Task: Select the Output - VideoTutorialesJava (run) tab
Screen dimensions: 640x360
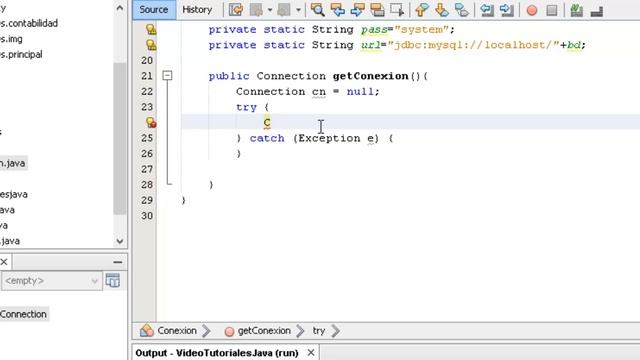Action: (217, 353)
